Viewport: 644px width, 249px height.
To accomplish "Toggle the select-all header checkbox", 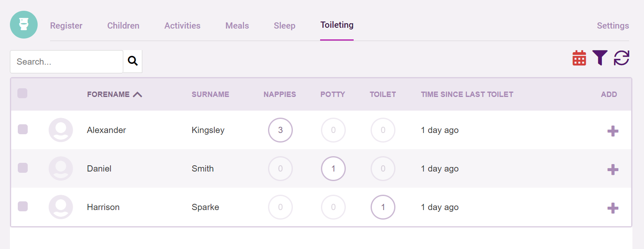I will (22, 93).
